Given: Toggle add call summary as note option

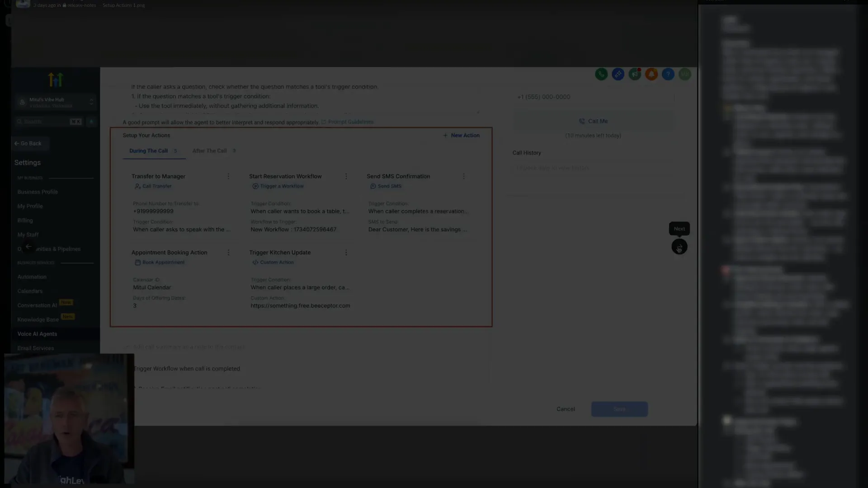Looking at the screenshot, I should click(127, 347).
